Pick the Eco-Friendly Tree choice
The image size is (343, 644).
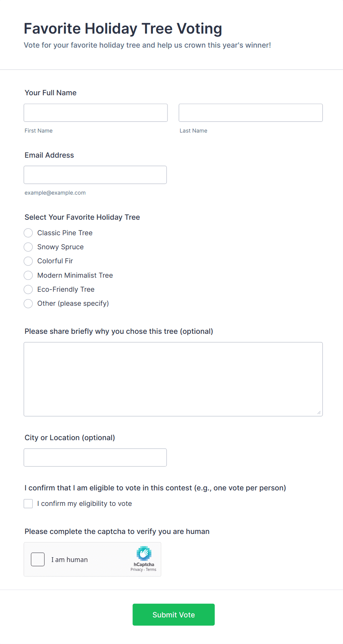[28, 289]
